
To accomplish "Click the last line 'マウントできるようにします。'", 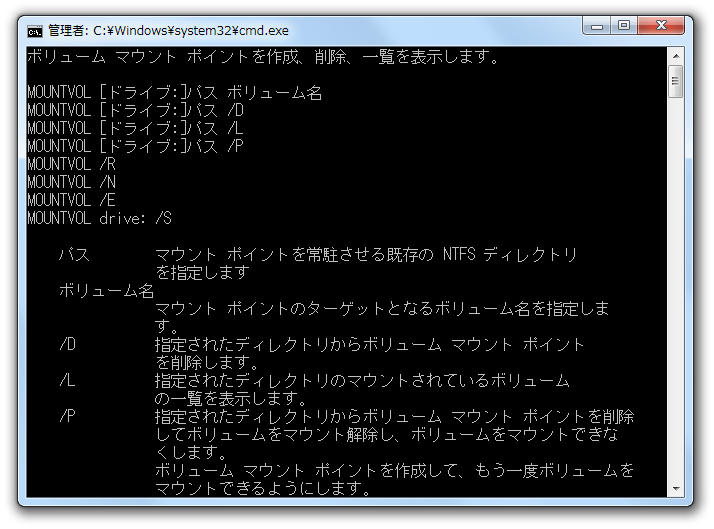I will click(x=264, y=488).
